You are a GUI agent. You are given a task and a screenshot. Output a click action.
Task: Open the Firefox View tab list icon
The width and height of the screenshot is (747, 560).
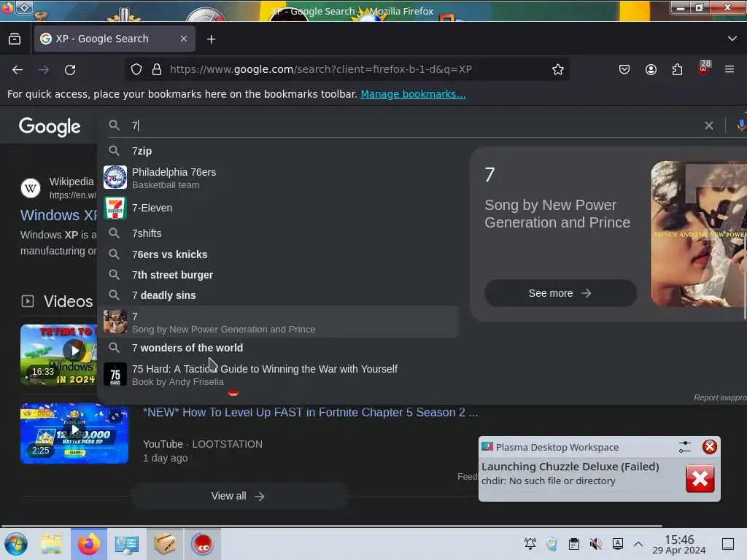click(15, 39)
